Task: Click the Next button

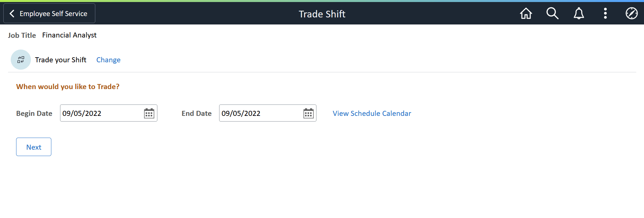Action: [x=34, y=147]
